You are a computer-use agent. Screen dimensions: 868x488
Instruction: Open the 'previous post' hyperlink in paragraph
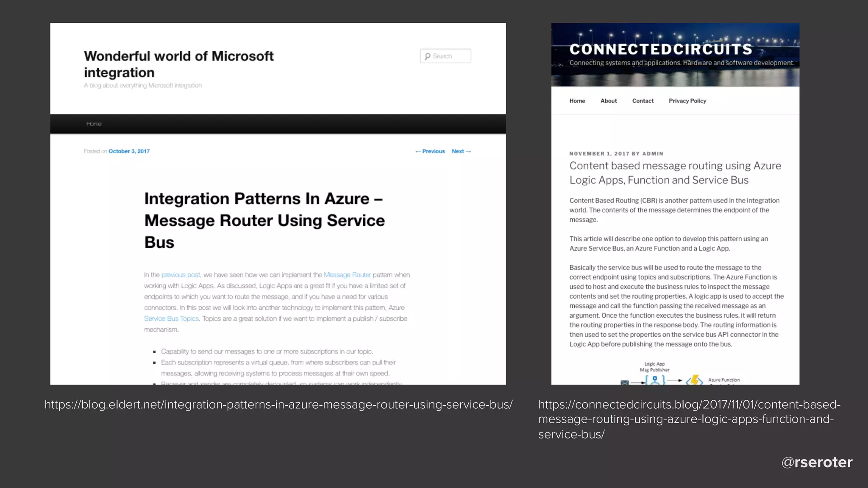click(x=181, y=275)
